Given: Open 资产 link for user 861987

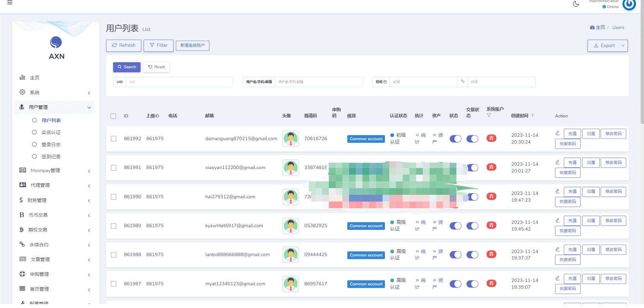Looking at the screenshot, I should [x=438, y=283].
